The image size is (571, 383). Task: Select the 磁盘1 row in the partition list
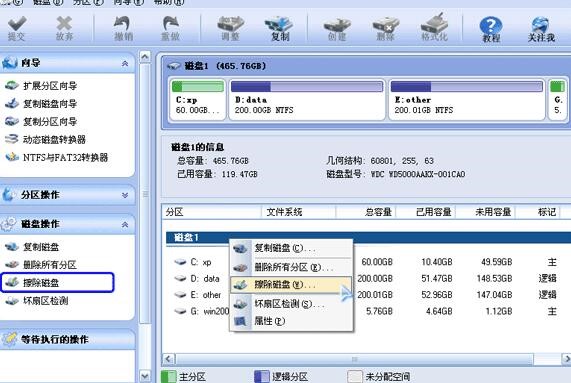coord(369,238)
